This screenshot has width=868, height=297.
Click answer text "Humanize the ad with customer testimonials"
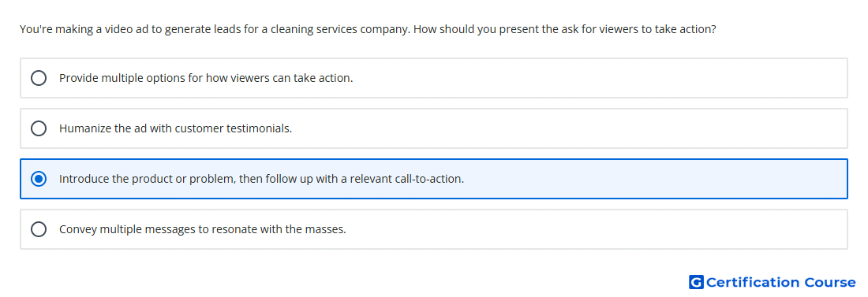175,128
